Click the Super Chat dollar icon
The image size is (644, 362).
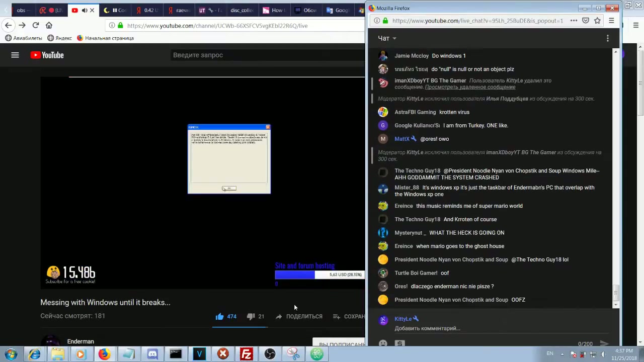[399, 343]
